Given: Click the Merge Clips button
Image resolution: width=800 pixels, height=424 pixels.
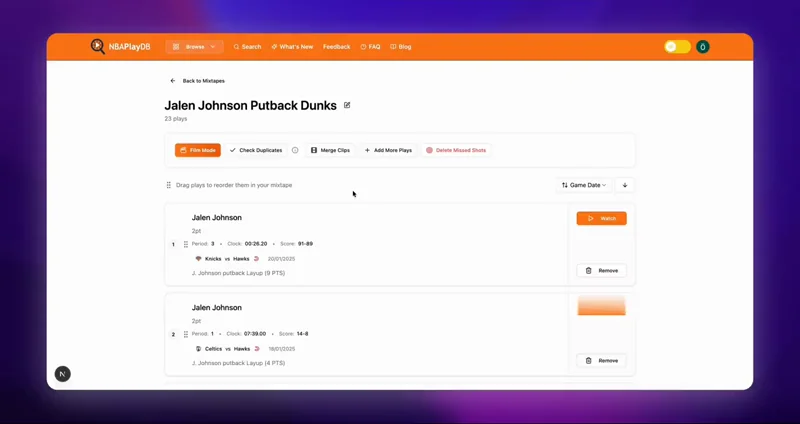Looking at the screenshot, I should (330, 150).
